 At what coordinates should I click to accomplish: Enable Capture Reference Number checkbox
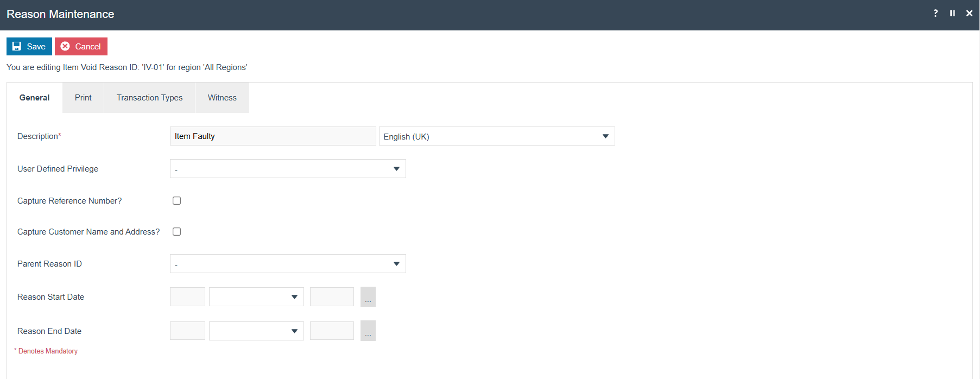tap(176, 200)
